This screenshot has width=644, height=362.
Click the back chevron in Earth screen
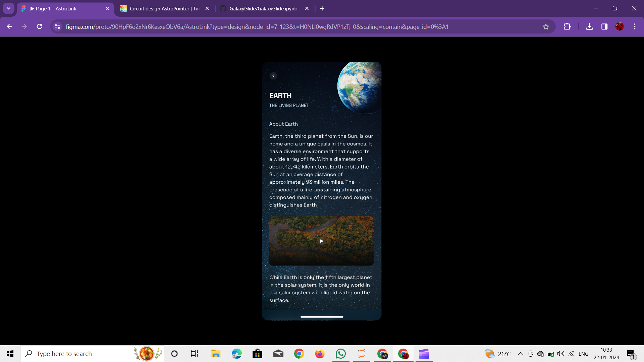click(x=273, y=76)
